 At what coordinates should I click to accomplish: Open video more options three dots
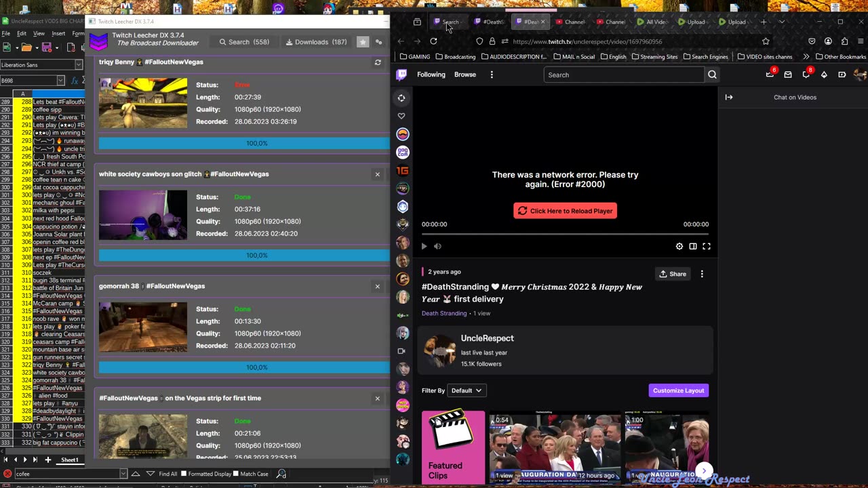(x=702, y=274)
